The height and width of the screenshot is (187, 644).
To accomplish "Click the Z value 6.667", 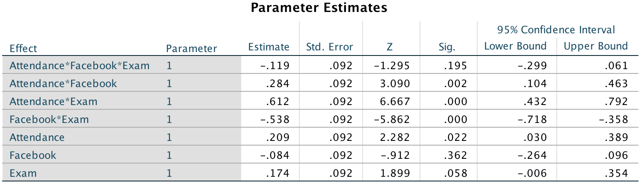I will click(x=396, y=102).
